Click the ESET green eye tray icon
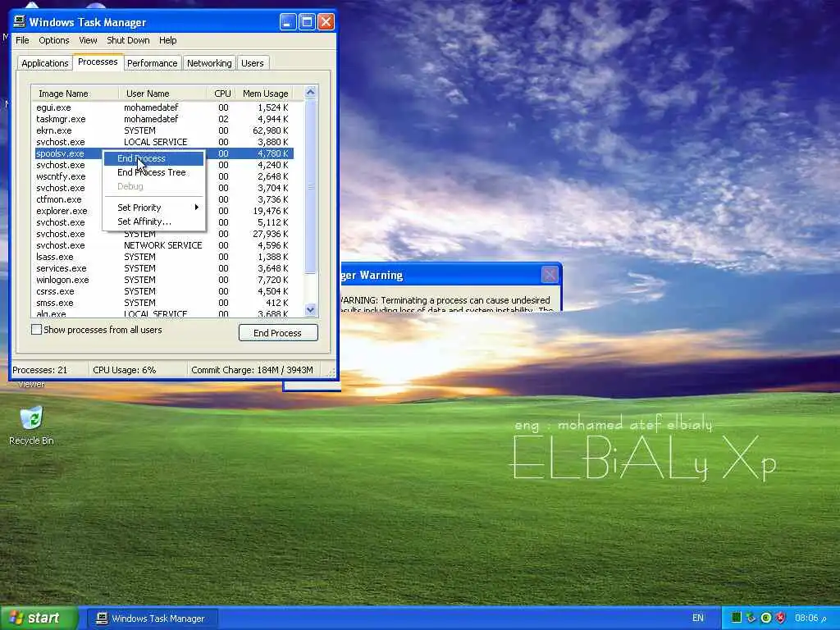 [766, 618]
